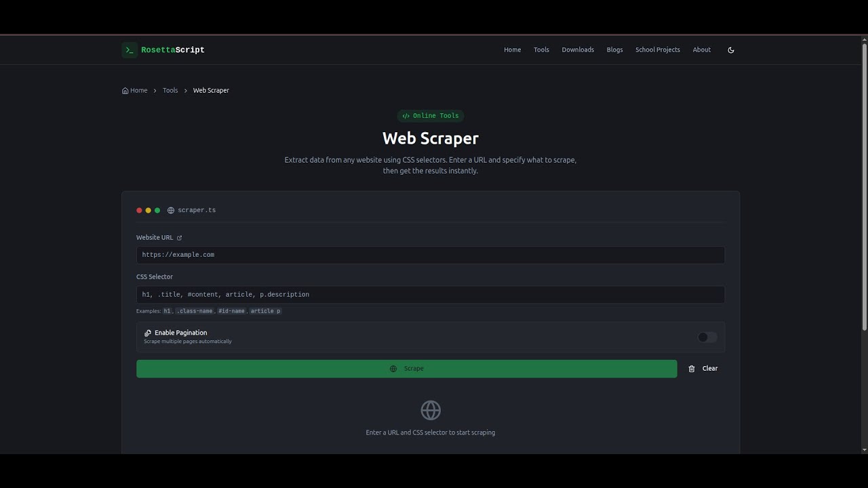Click the 'Web Scraper' page heading
Viewport: 868px width, 488px height.
click(x=431, y=138)
